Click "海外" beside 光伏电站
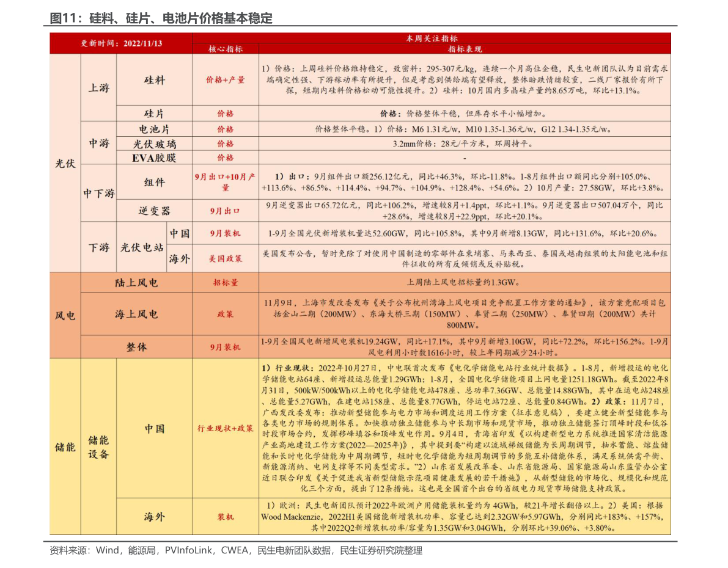The width and height of the screenshot is (728, 568). tap(180, 258)
